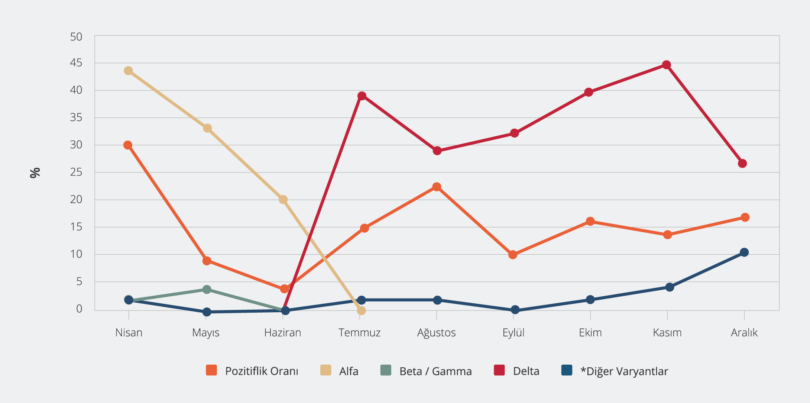
Task: Select Diğer Varyantlar point at Aralık
Action: (x=744, y=252)
